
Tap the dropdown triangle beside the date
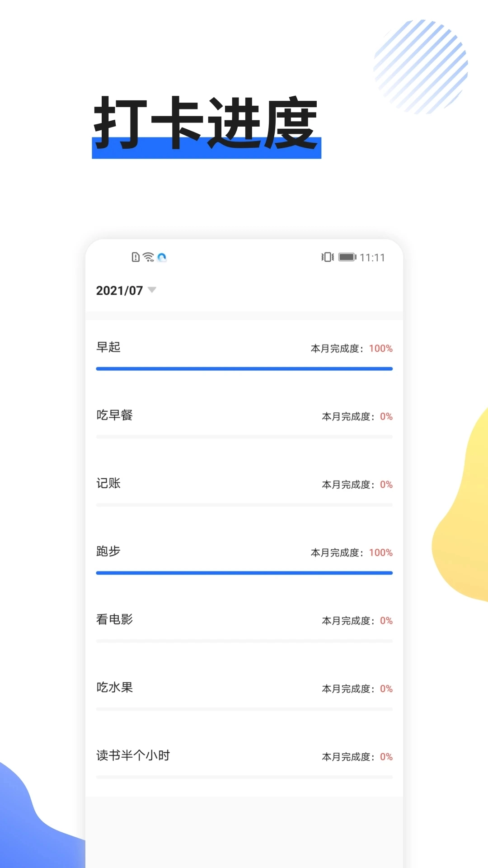point(152,291)
